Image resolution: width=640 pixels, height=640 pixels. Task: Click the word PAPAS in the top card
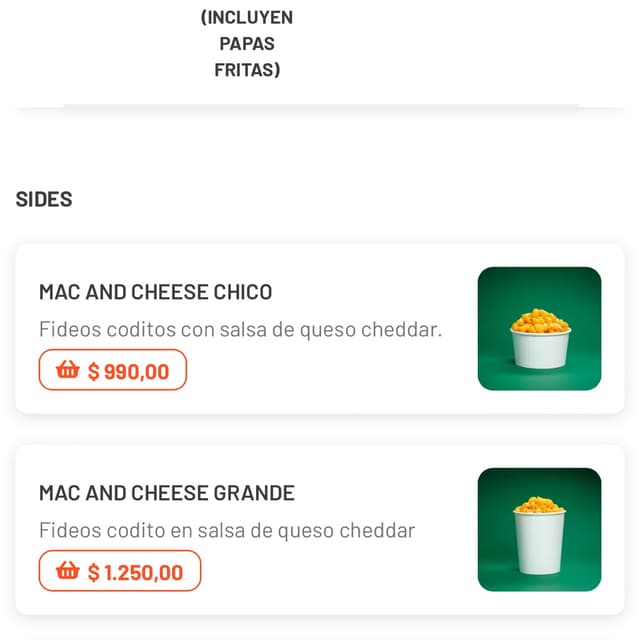(246, 44)
